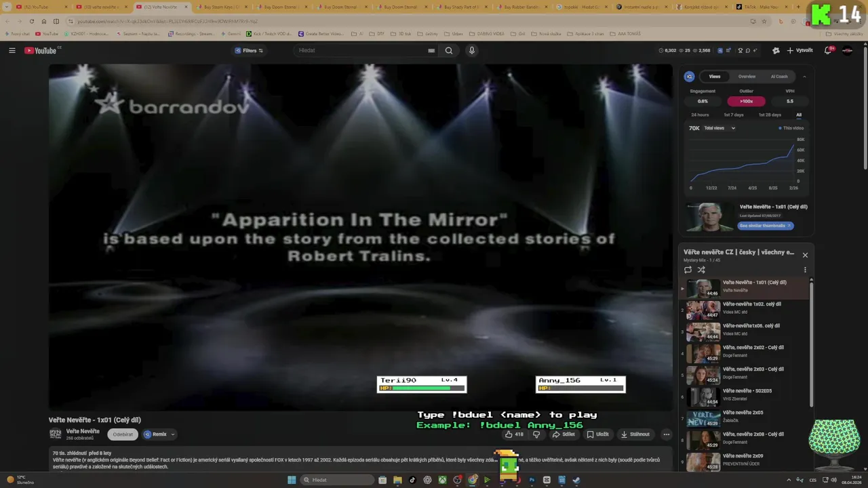Close the Věřte nevěřte playlist panel

coord(805,255)
